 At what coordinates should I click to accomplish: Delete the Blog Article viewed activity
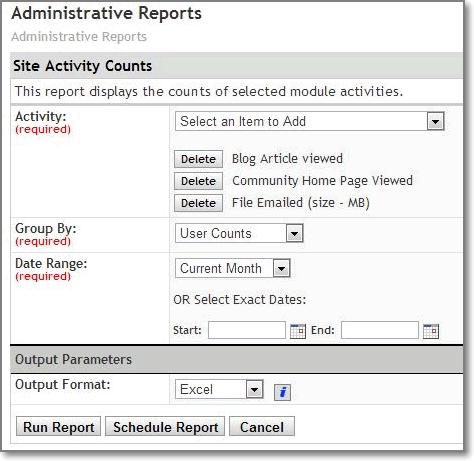click(198, 159)
